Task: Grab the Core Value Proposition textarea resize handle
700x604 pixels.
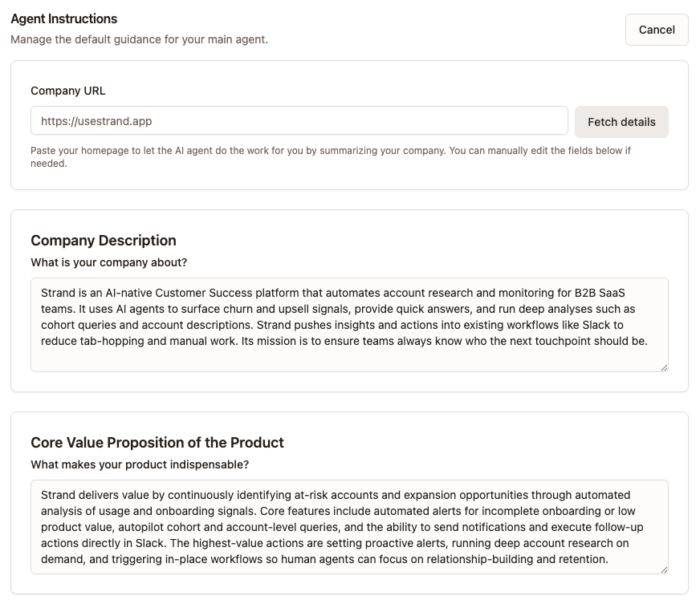Action: point(664,570)
